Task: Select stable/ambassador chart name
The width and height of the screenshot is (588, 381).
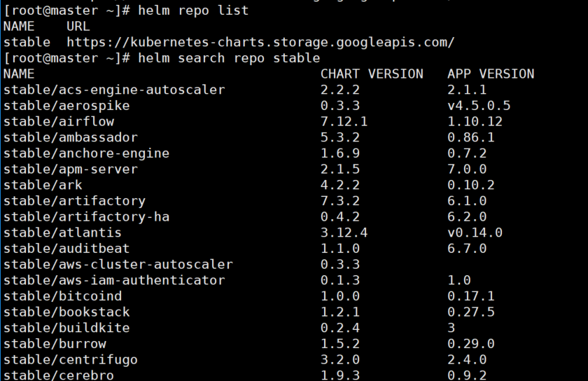Action: (x=71, y=137)
